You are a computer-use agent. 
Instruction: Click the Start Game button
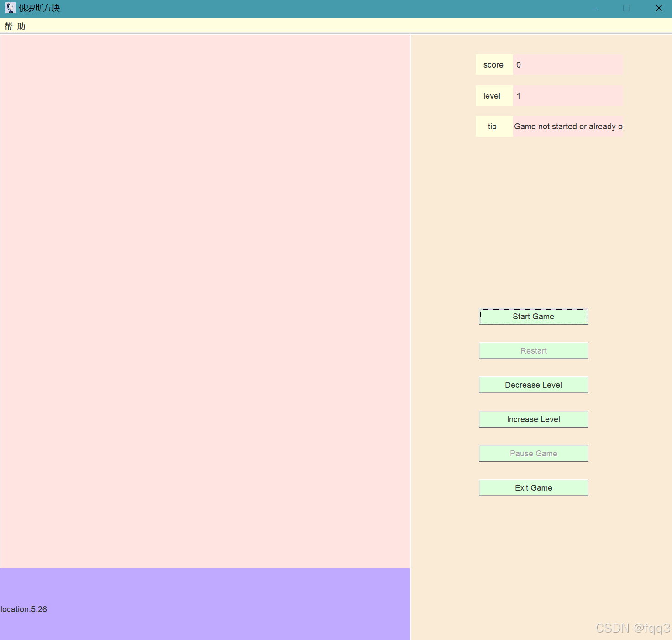(533, 317)
